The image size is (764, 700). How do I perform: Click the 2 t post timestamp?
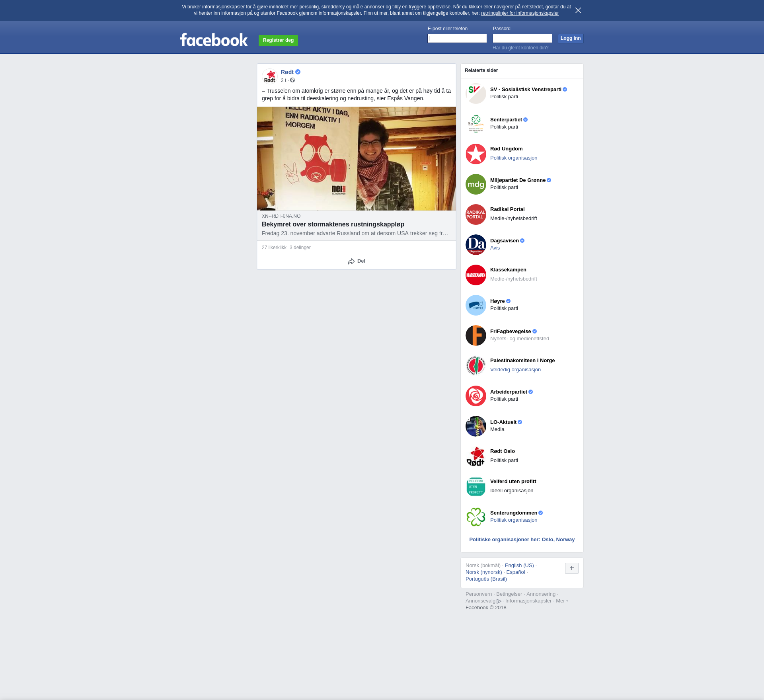[283, 80]
